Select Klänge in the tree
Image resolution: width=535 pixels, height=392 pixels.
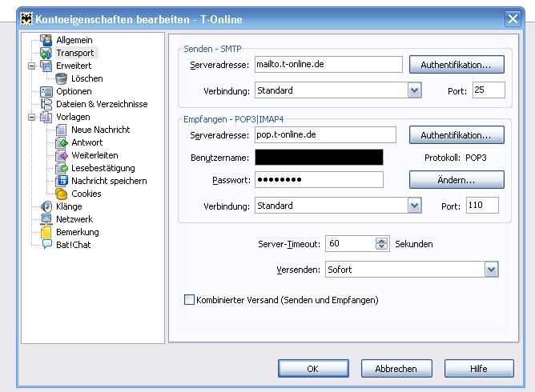pyautogui.click(x=69, y=206)
